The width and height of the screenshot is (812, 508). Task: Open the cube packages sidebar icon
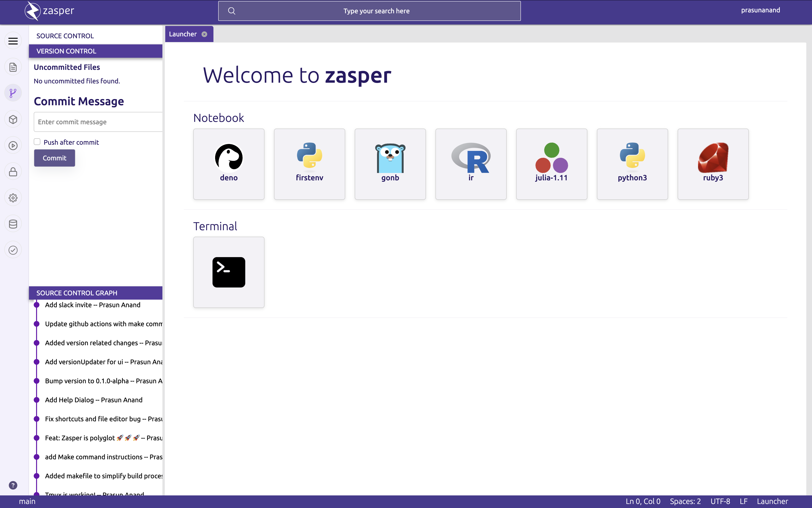tap(13, 119)
